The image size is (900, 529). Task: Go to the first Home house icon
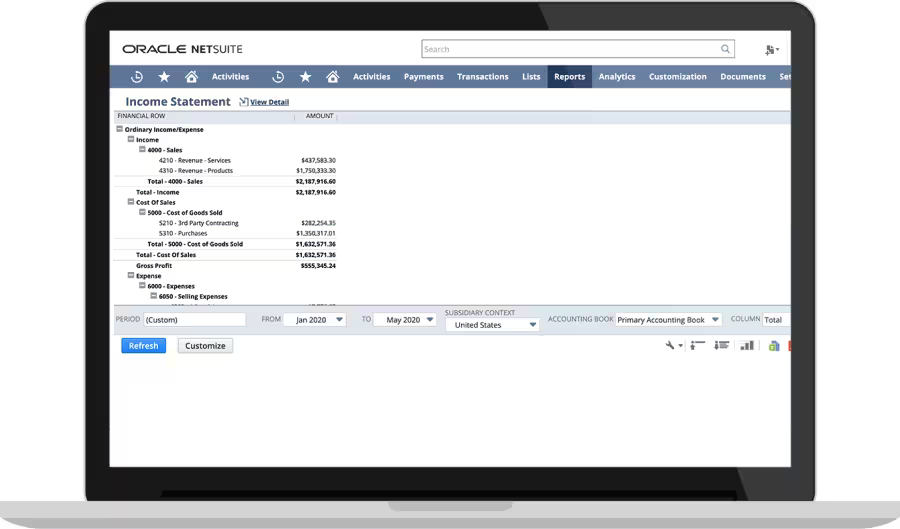191,77
